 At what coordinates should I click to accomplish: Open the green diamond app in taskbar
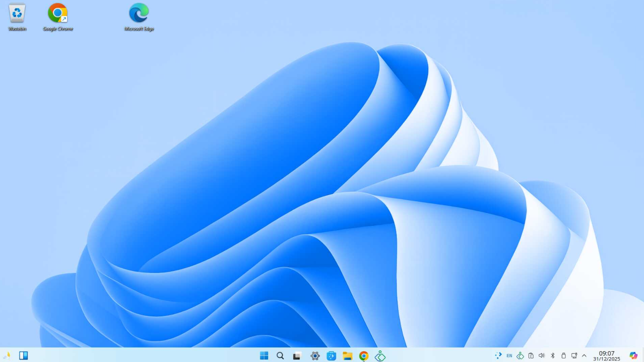tap(380, 356)
